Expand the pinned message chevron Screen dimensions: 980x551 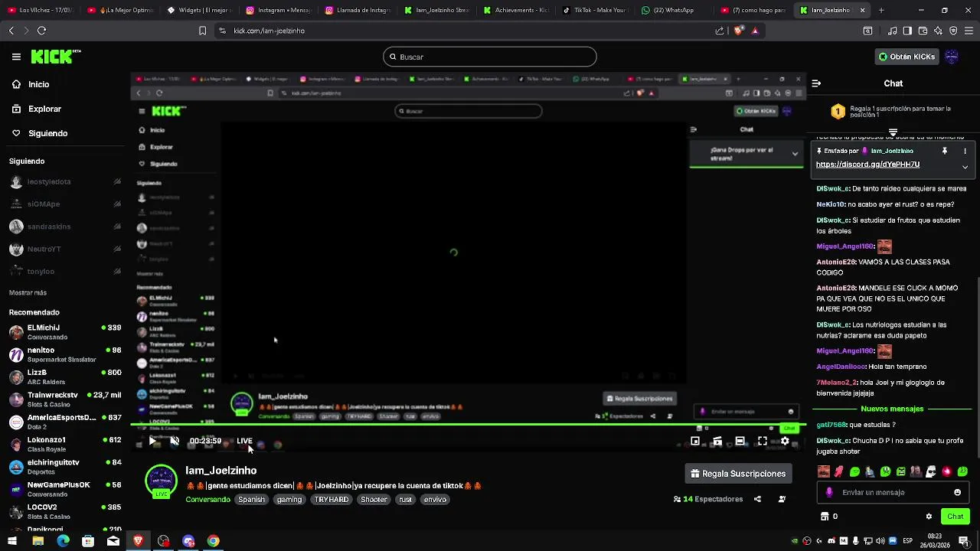(965, 166)
